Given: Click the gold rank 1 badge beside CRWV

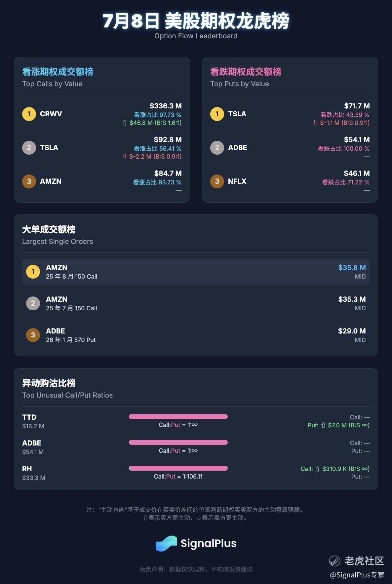Looking at the screenshot, I should coord(29,114).
